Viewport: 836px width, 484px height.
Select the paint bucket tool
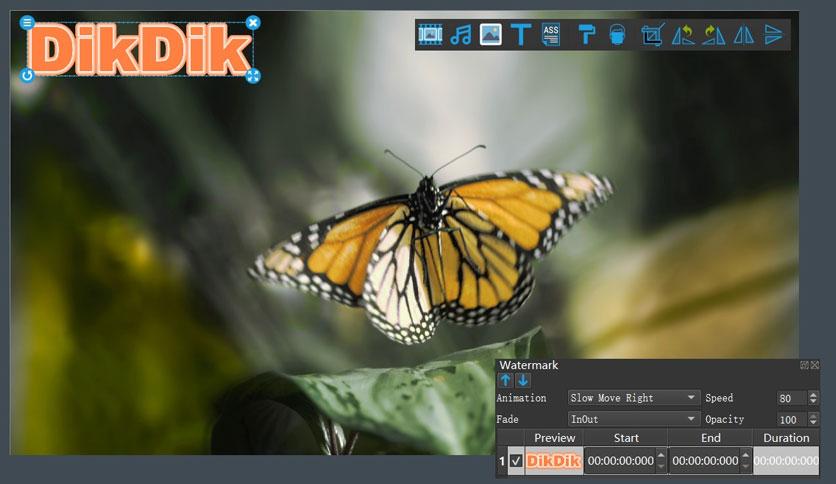tap(617, 35)
